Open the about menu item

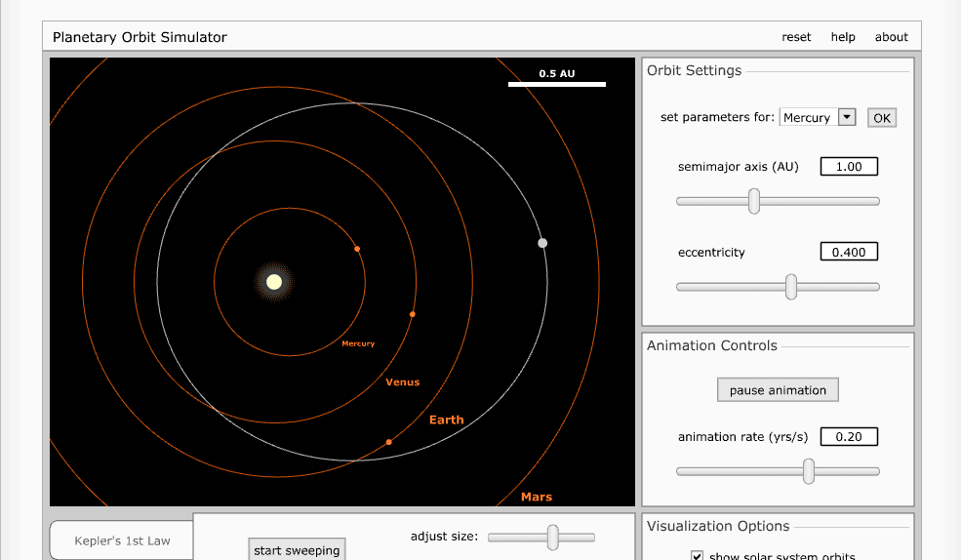891,37
